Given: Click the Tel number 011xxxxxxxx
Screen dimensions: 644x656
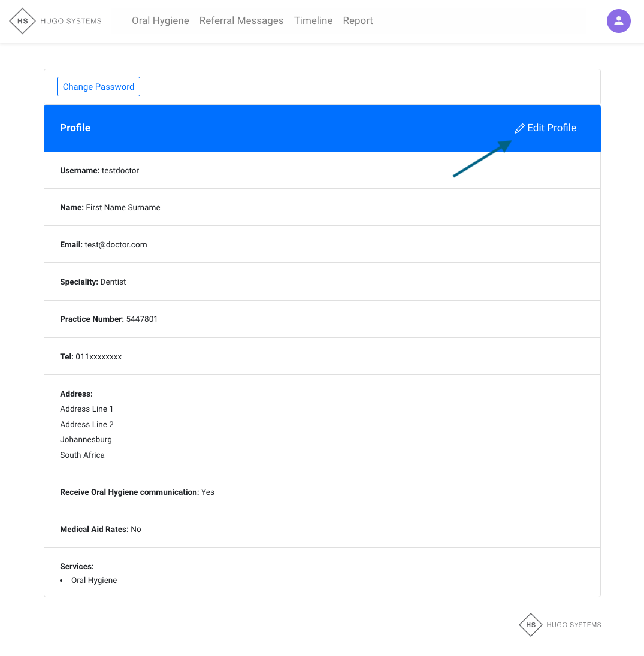Looking at the screenshot, I should coord(98,356).
